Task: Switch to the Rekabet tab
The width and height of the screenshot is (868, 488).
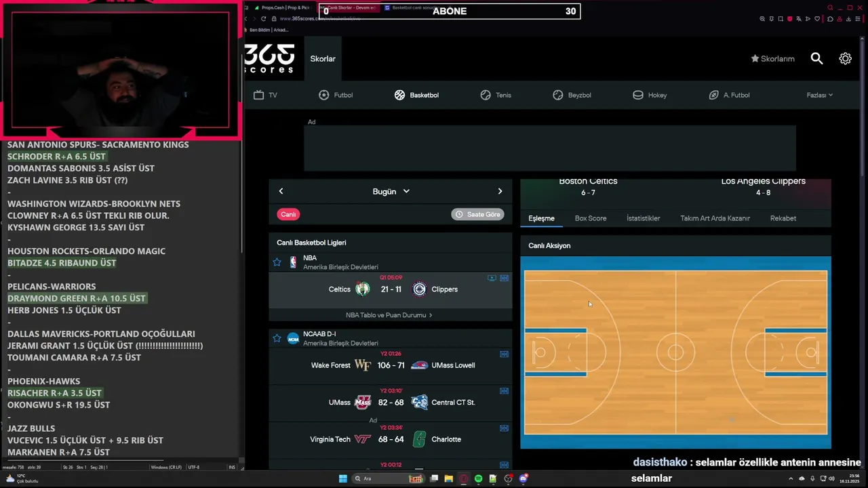Action: click(783, 218)
